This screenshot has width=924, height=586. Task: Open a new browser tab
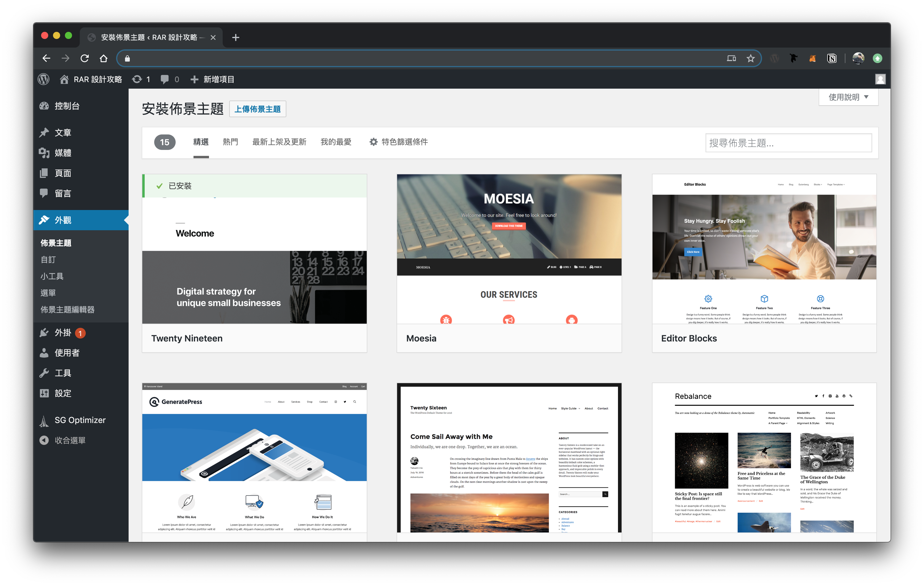point(235,37)
